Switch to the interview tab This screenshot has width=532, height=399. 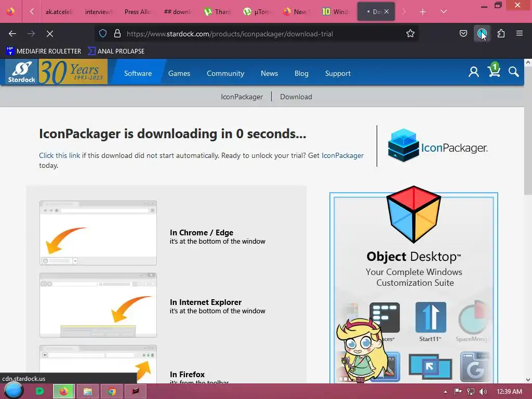click(x=98, y=11)
